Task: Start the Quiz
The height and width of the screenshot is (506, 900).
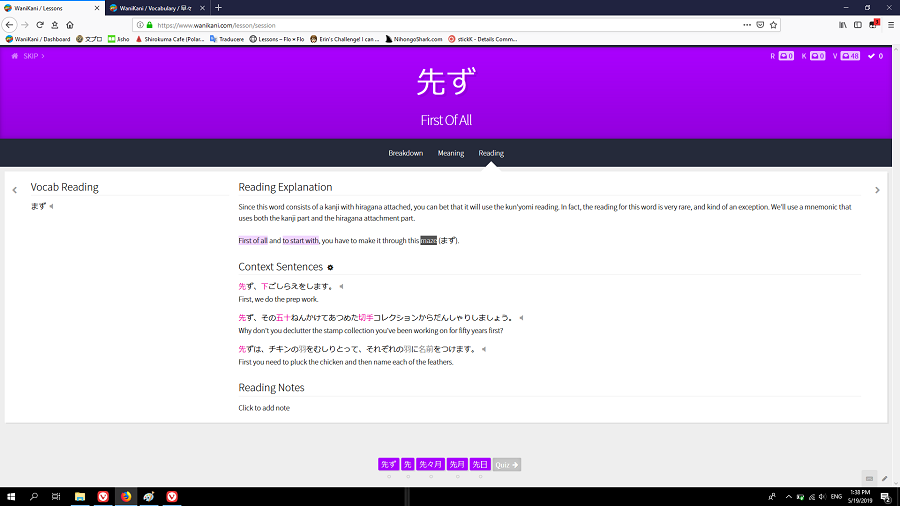Action: (507, 464)
